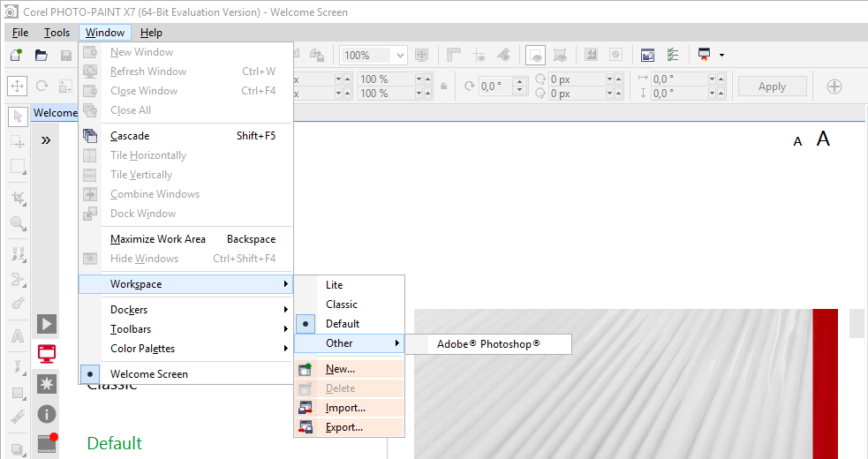Click the move crosshair icon in property bar
The width and height of the screenshot is (868, 459).
point(17,87)
